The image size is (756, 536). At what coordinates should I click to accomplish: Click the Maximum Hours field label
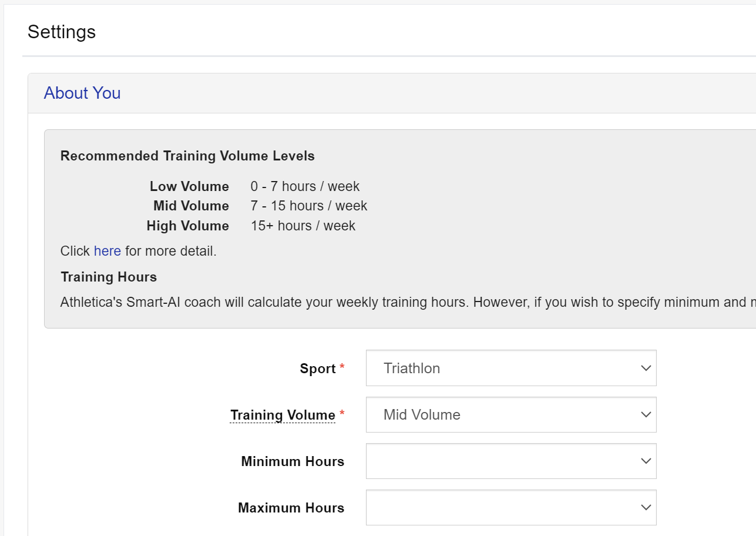(291, 508)
